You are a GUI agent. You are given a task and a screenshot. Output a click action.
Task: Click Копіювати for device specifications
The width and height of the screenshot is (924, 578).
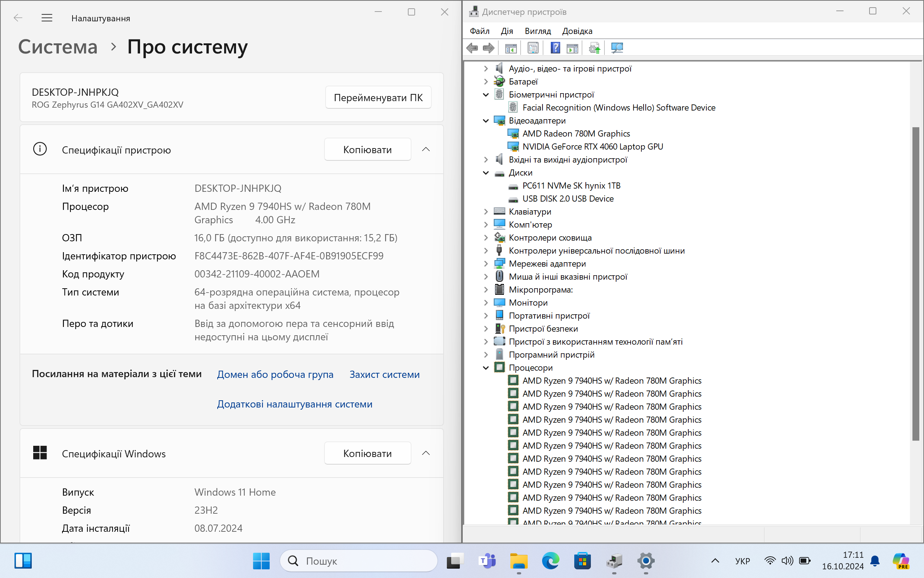tap(367, 150)
